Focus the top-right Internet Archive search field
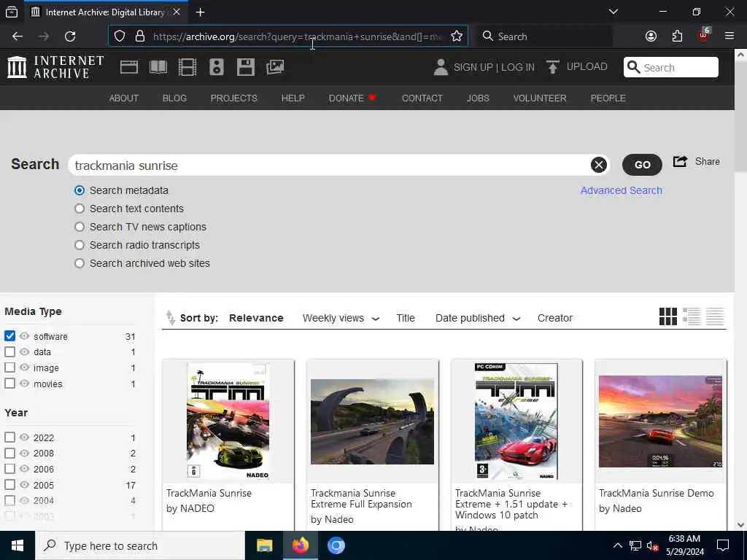747x560 pixels. 671,67
